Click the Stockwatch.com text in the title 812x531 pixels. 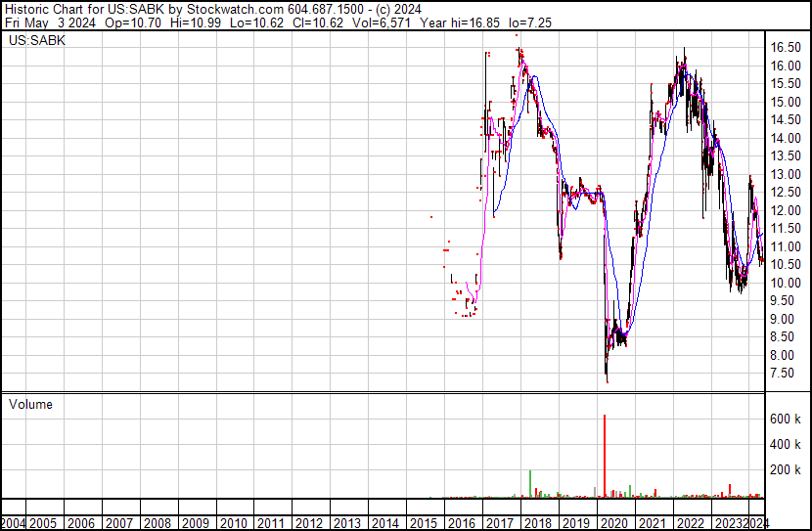tap(235, 10)
